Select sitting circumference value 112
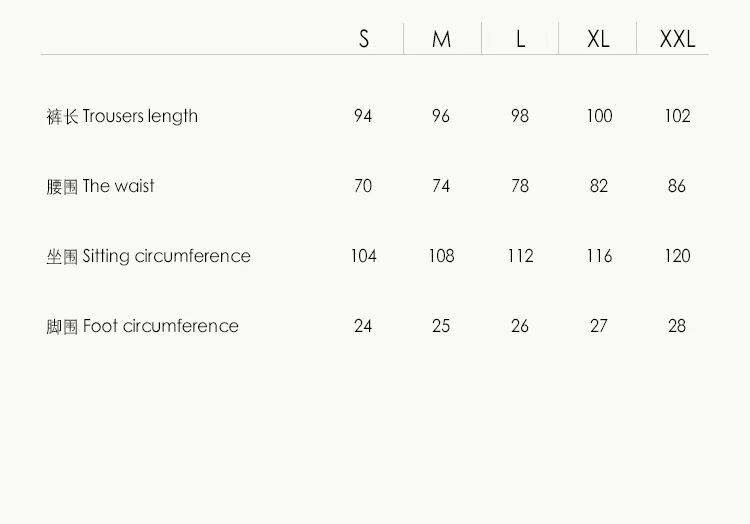750x524 pixels. click(520, 256)
